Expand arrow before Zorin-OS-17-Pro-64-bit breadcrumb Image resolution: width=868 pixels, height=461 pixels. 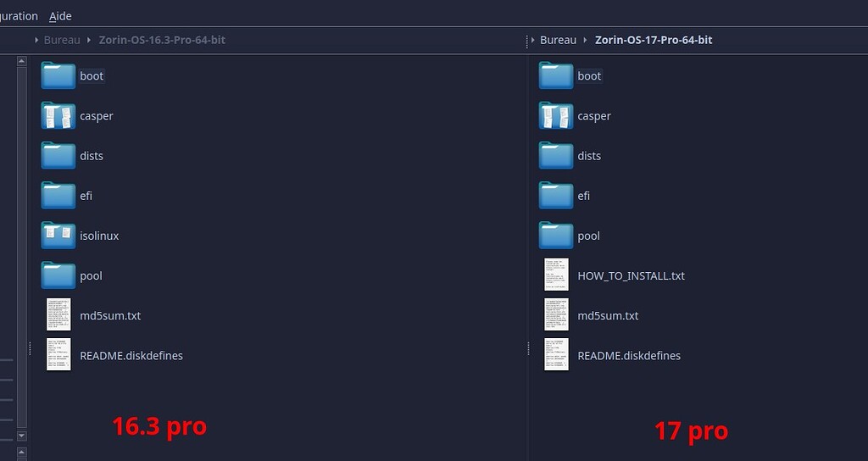pos(585,40)
